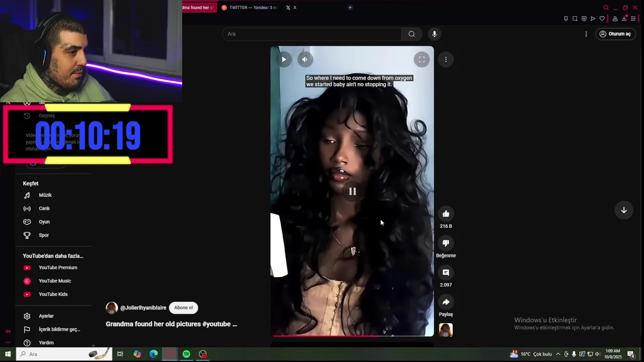Click the #youtube hashtag in the video title
The image size is (644, 362).
[x=216, y=324]
